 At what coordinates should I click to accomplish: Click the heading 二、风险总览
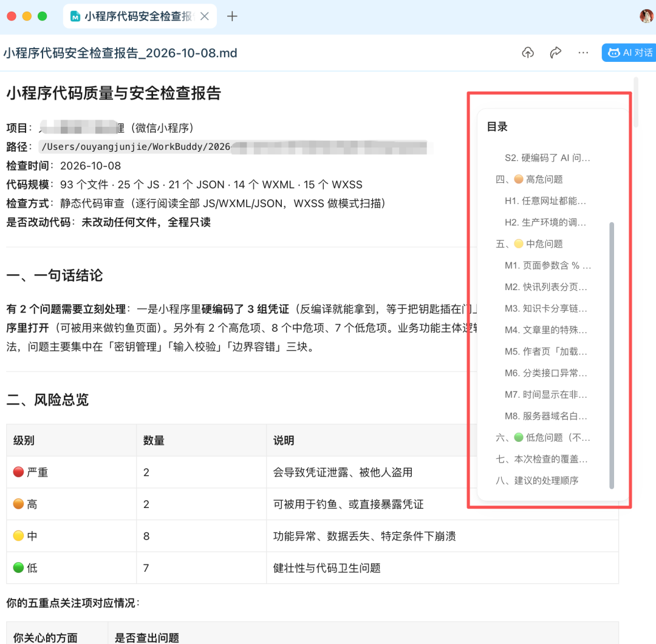(47, 400)
